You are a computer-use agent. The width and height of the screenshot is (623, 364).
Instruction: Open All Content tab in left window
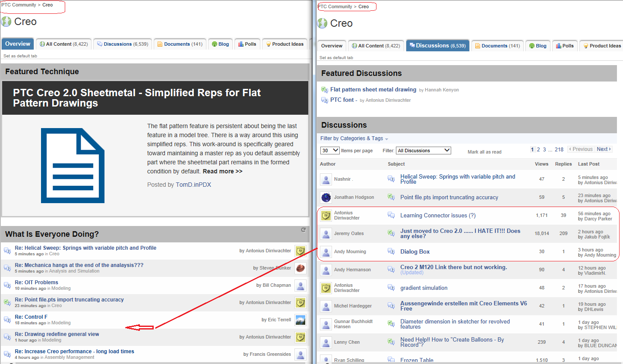tap(64, 44)
